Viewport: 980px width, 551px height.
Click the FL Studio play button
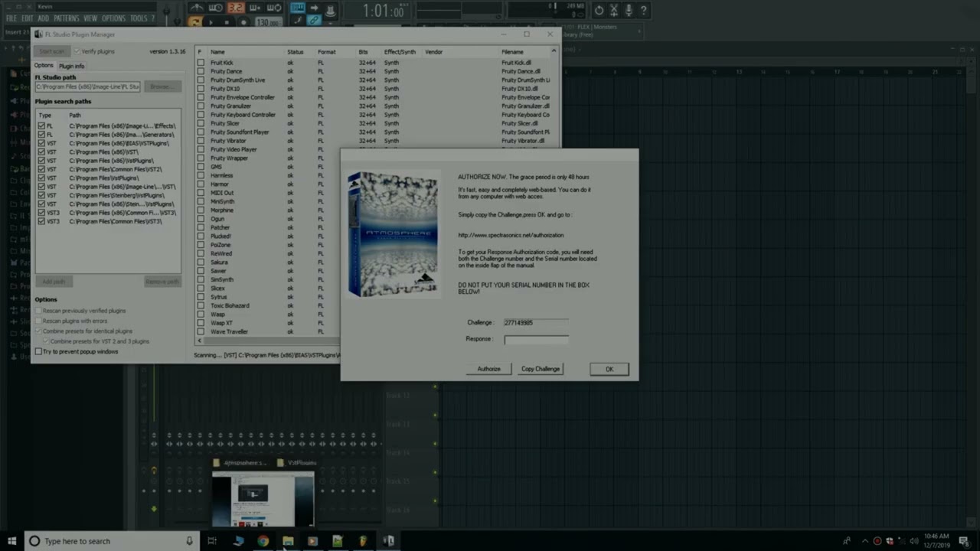tap(211, 22)
